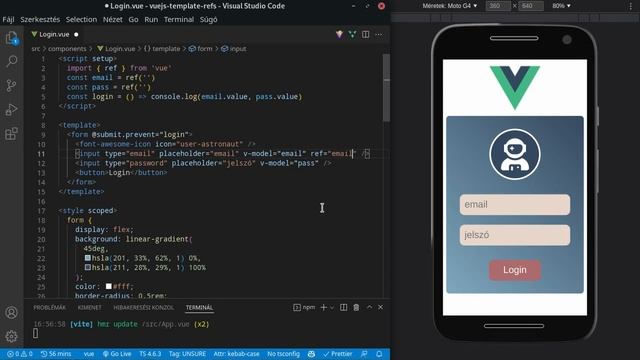Open the Selection menu
Screen dimensions: 640x360
(81, 19)
